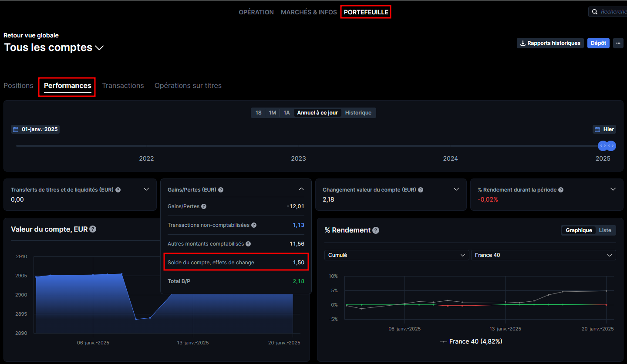Click the Rapports historiques button
The height and width of the screenshot is (364, 627).
pos(550,43)
